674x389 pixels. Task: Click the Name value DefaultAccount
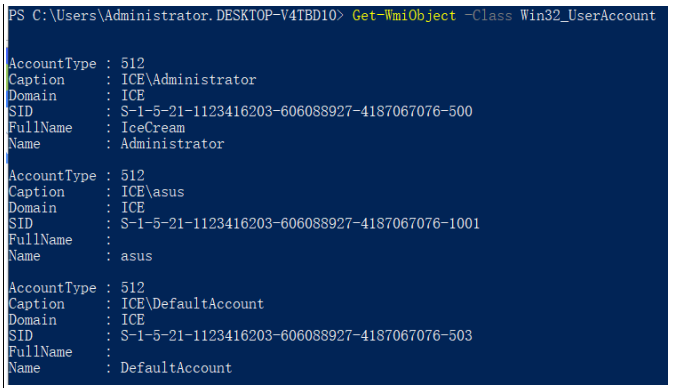[176, 368]
